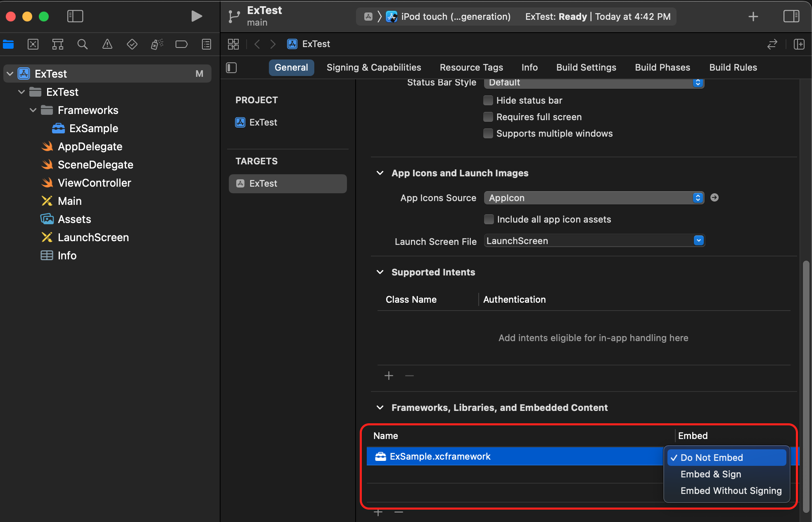Toggle the right inspector panel button
The height and width of the screenshot is (522, 812).
pyautogui.click(x=791, y=17)
